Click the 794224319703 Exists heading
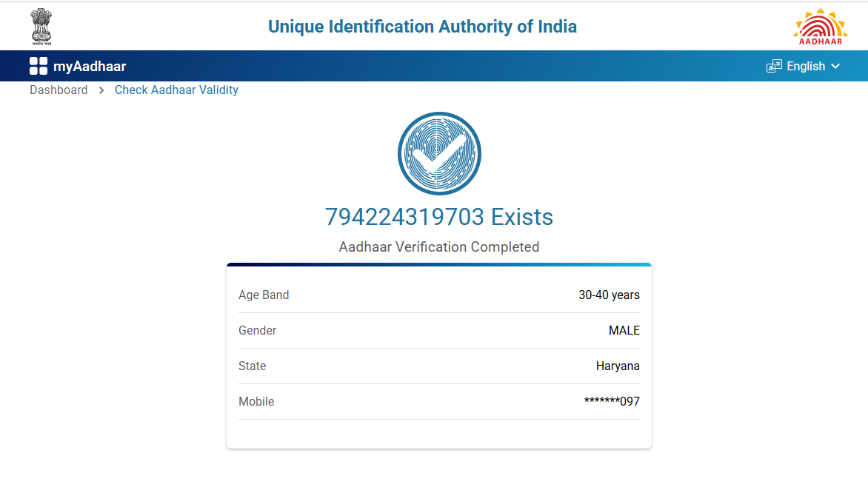The image size is (868, 490). pyautogui.click(x=438, y=217)
